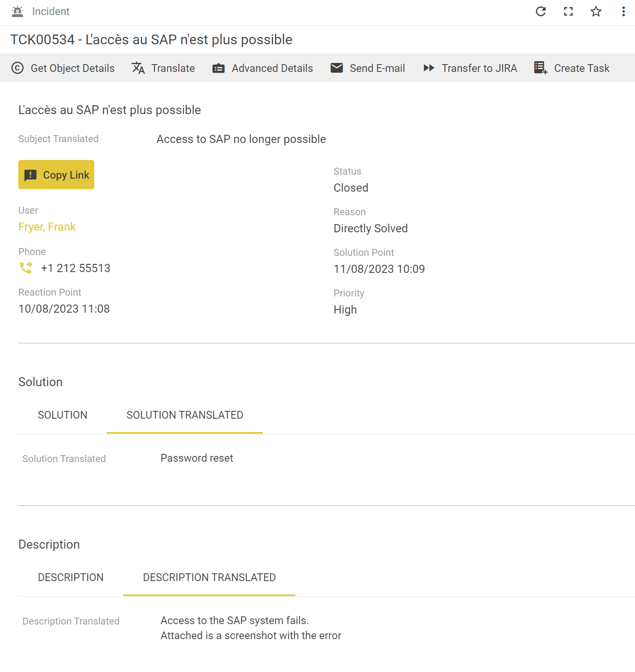Image resolution: width=635 pixels, height=672 pixels.
Task: Click the refresh icon in header
Action: pyautogui.click(x=540, y=11)
